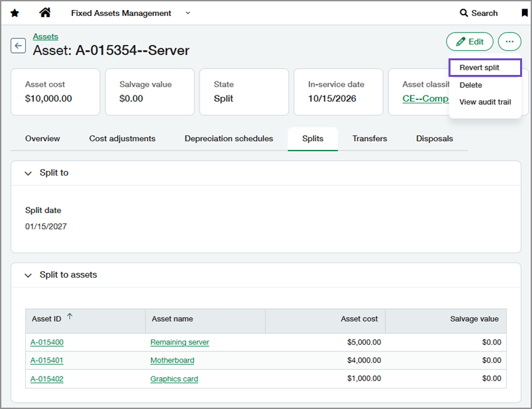Click the Search magnifier
The width and height of the screenshot is (532, 409).
coord(464,13)
